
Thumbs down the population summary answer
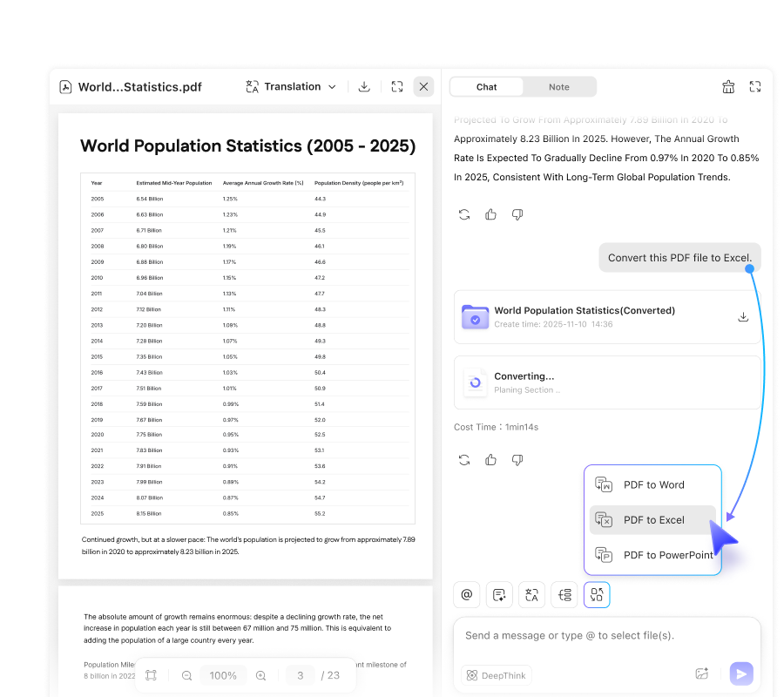pyautogui.click(x=517, y=213)
